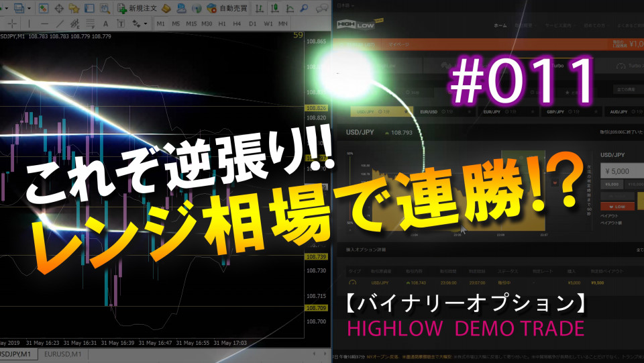Open the Data Window crosshair-circle icon
The height and width of the screenshot is (363, 644).
59,8
